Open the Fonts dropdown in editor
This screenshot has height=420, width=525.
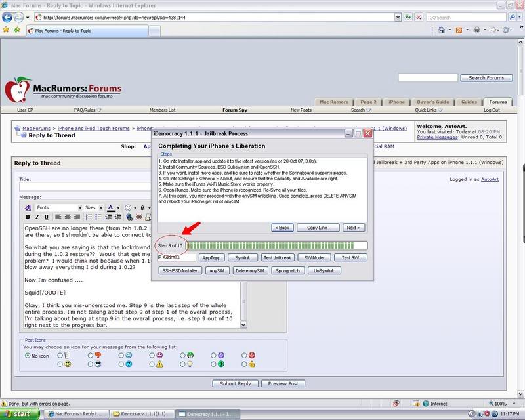(x=58, y=207)
